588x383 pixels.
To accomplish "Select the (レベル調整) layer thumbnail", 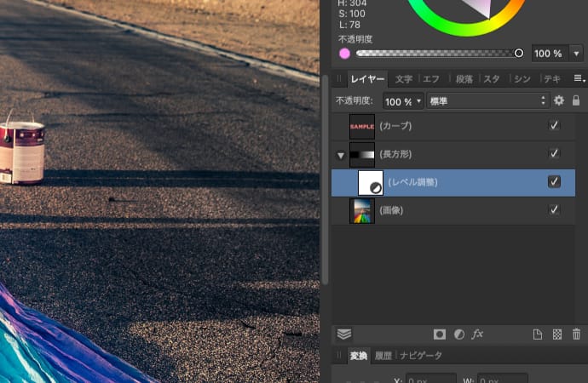I will coord(370,182).
